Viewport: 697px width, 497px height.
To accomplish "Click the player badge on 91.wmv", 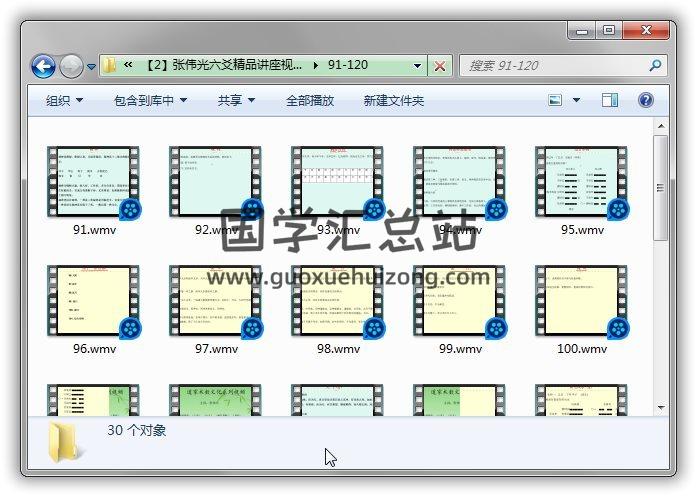I will click(x=130, y=209).
